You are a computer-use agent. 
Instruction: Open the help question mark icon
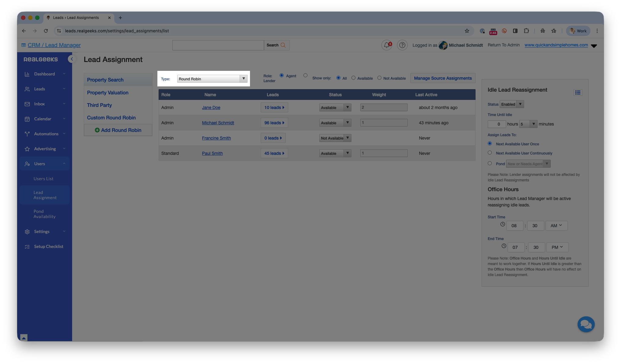tap(402, 45)
